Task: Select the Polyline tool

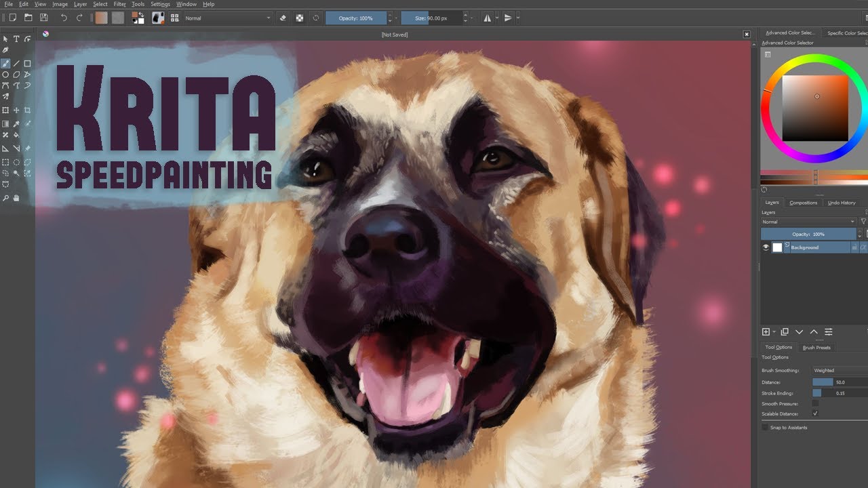Action: (27, 75)
